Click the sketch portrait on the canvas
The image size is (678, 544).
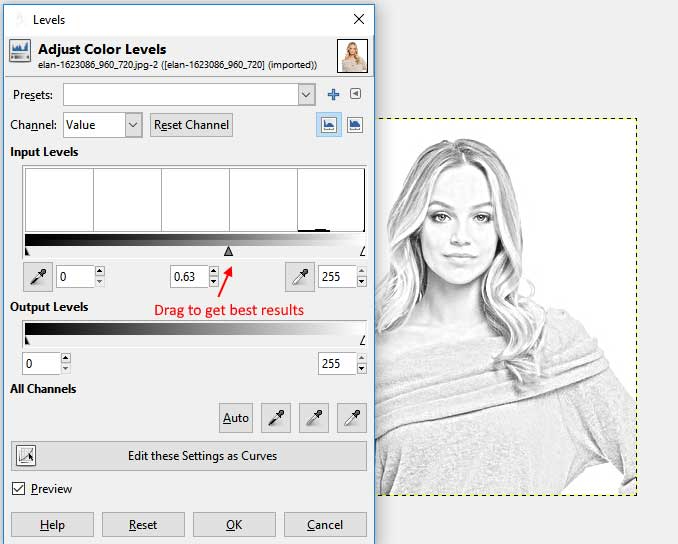(507, 307)
